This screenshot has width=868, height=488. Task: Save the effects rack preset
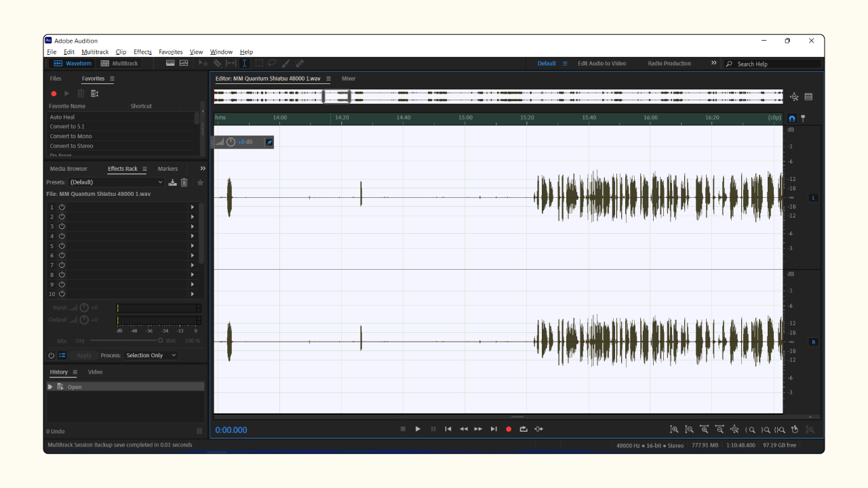coord(172,182)
